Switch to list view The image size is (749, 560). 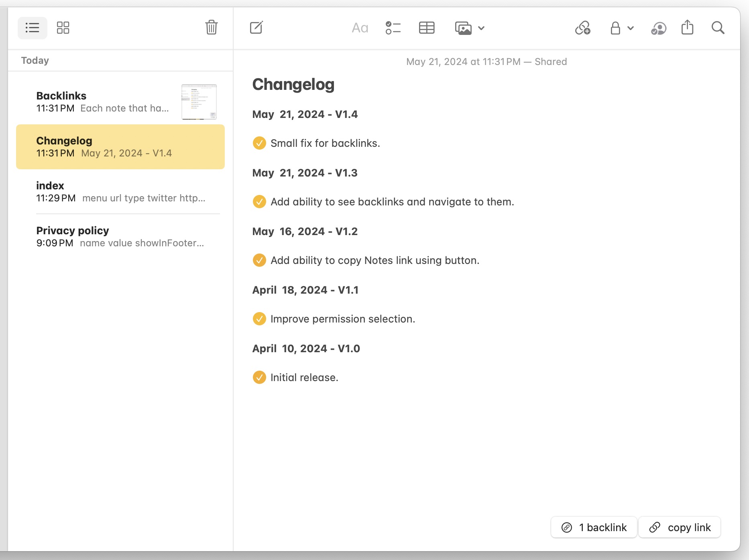(x=33, y=28)
